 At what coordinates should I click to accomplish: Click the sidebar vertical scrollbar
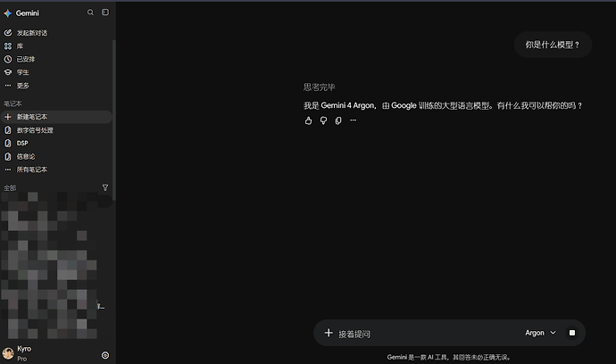click(x=114, y=120)
